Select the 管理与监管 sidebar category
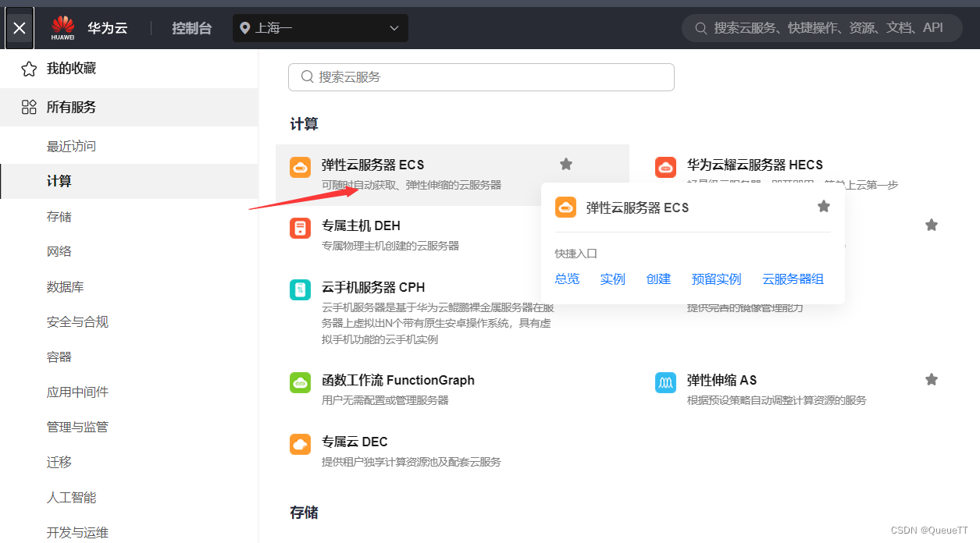The image size is (980, 543). [x=77, y=427]
